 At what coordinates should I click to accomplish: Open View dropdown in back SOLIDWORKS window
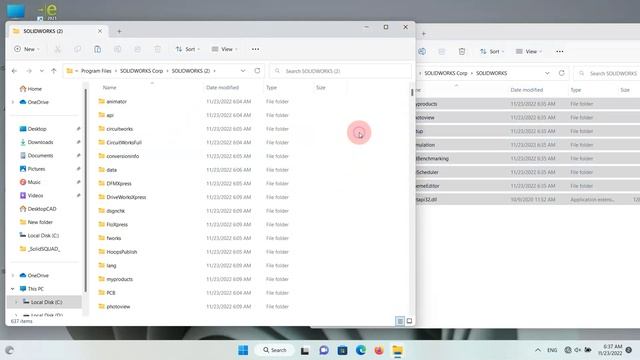click(x=529, y=51)
